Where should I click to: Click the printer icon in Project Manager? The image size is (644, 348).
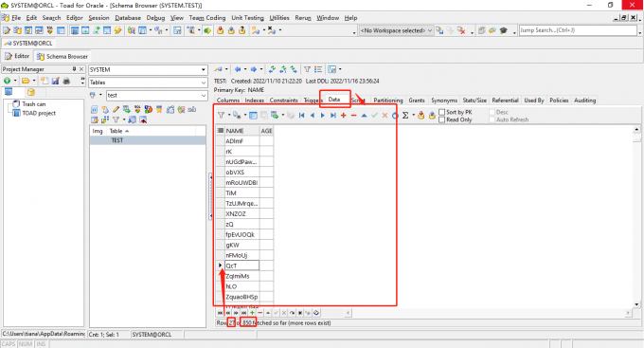coord(66,81)
